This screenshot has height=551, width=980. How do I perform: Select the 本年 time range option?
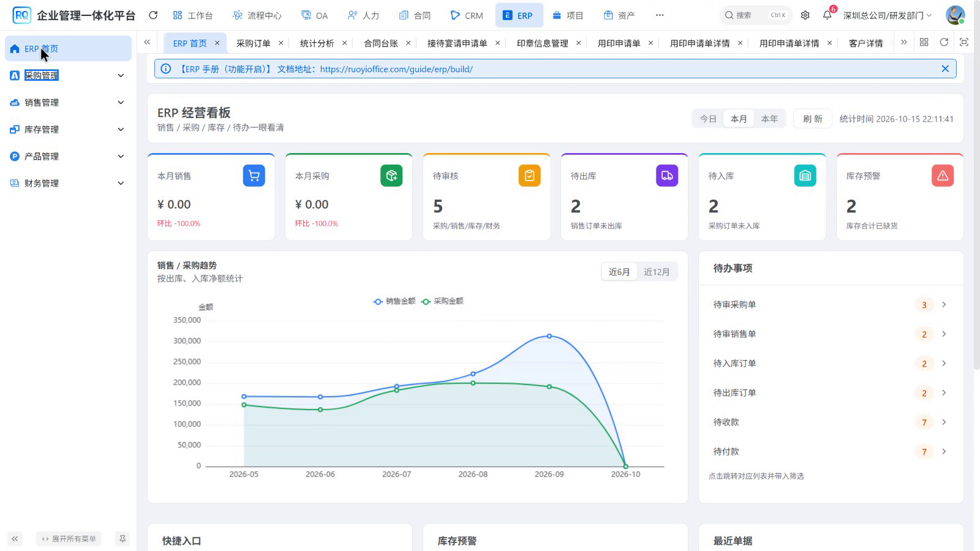[769, 119]
